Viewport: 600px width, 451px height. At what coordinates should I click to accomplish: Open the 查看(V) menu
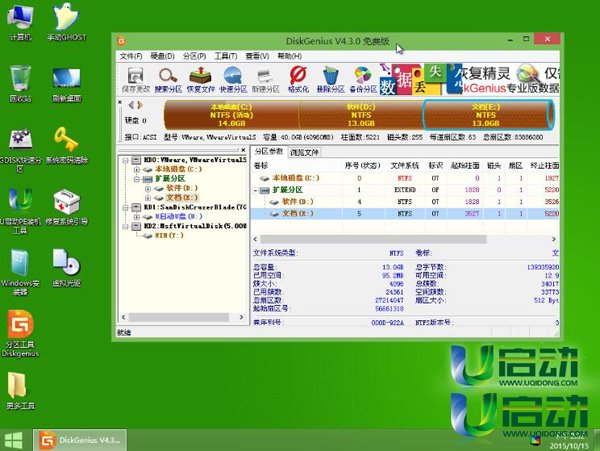(x=257, y=56)
